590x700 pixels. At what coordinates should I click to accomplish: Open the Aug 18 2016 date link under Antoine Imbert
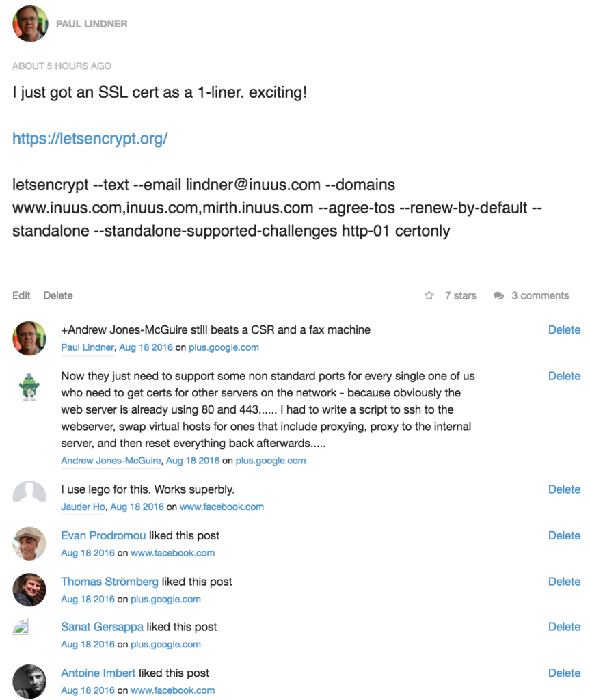[x=87, y=690]
